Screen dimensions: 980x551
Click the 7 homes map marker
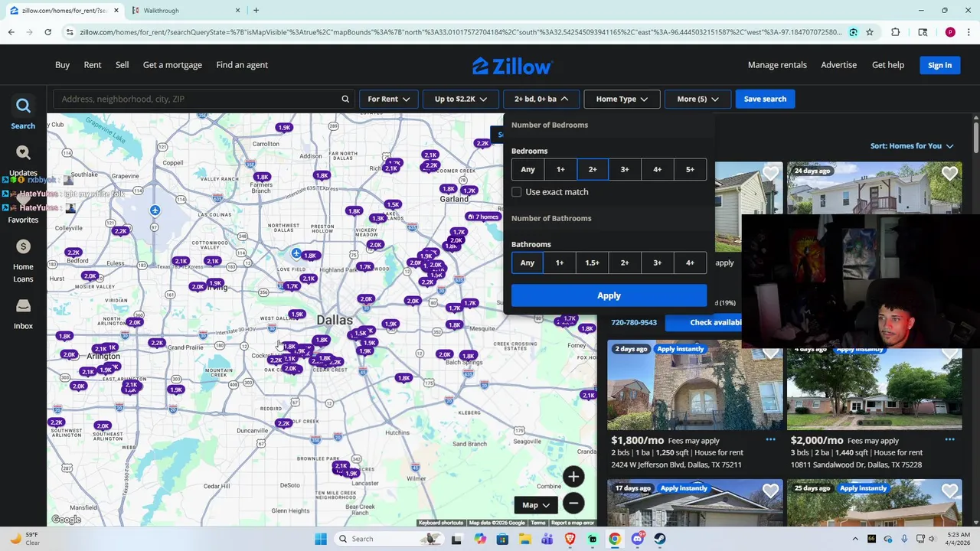point(482,217)
